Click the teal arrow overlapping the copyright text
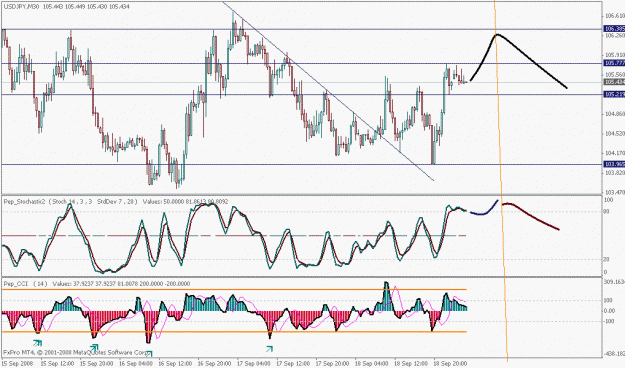This screenshot has height=368, width=625. tap(149, 353)
